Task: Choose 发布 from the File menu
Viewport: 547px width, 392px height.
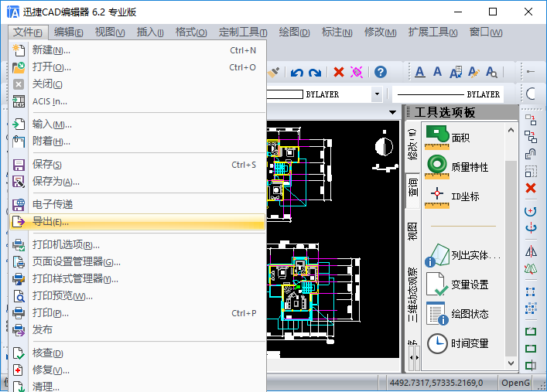Action: [x=138, y=329]
